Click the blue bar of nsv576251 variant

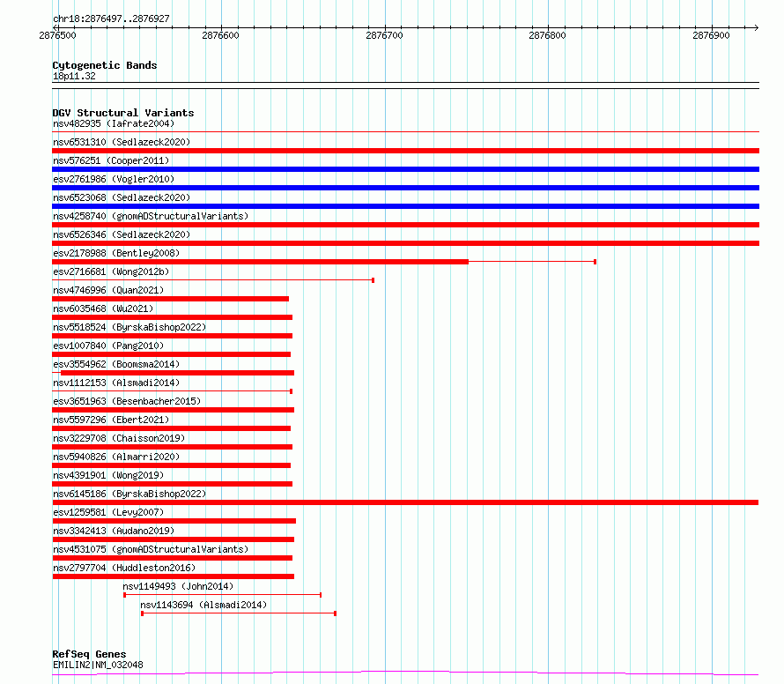pyautogui.click(x=405, y=169)
